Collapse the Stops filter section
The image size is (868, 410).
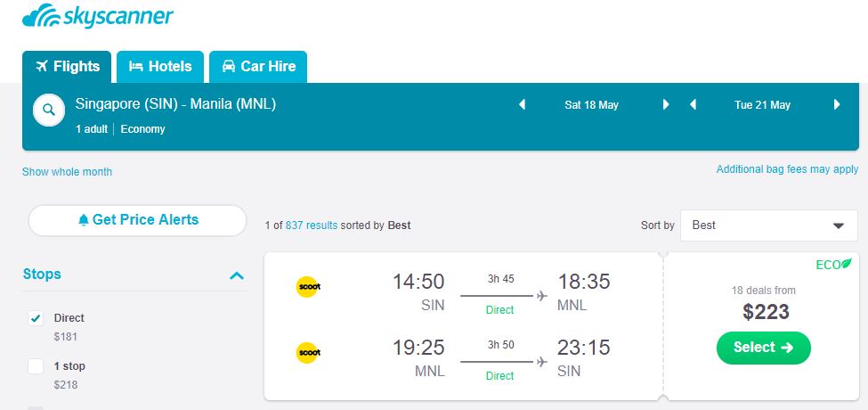tap(236, 275)
